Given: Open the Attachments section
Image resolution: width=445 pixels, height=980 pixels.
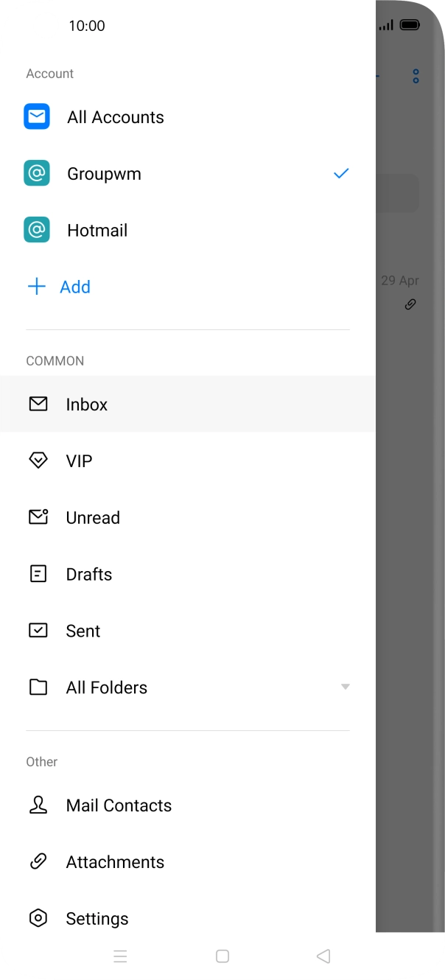Looking at the screenshot, I should 115,862.
